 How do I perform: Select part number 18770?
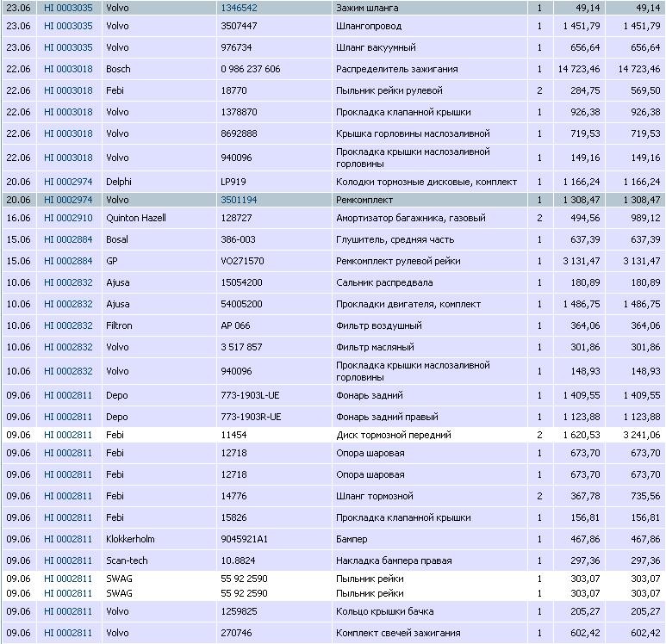233,90
